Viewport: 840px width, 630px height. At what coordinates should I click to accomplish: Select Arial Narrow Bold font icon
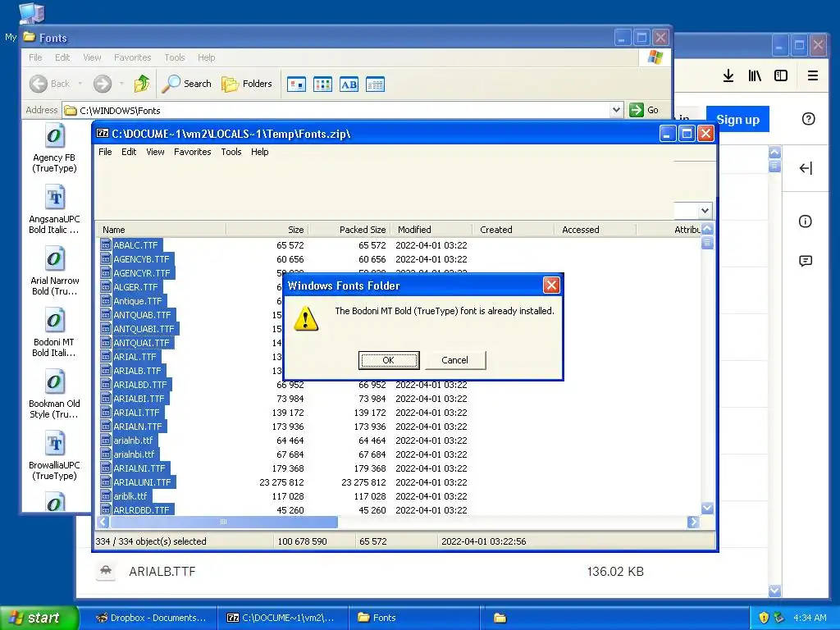[x=54, y=272]
